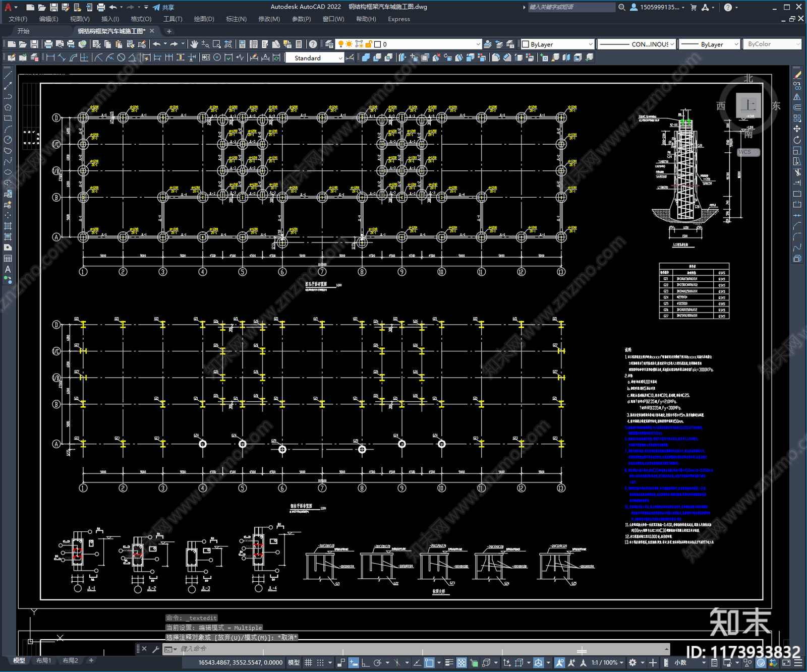
Task: Open the Standard dimension style dropdown
Action: [314, 58]
